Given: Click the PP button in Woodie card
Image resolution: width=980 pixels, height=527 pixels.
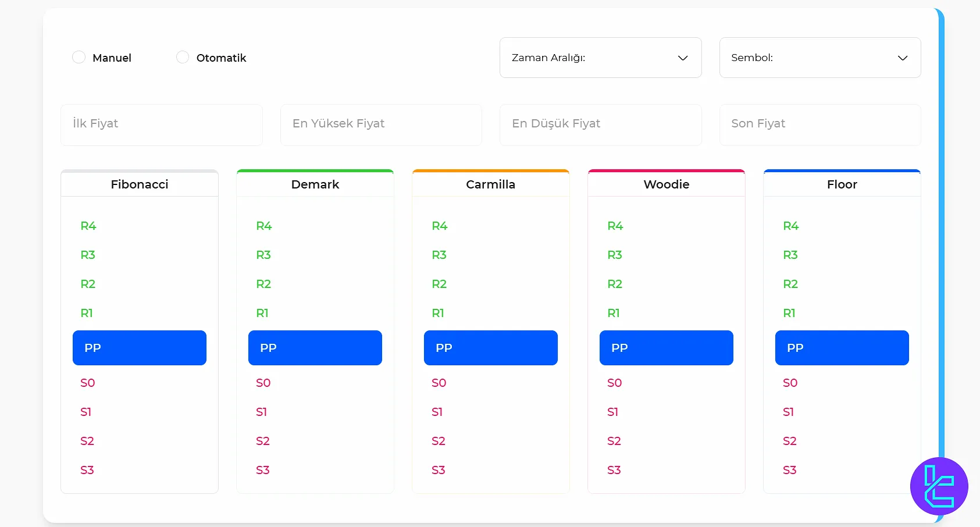Looking at the screenshot, I should (666, 347).
